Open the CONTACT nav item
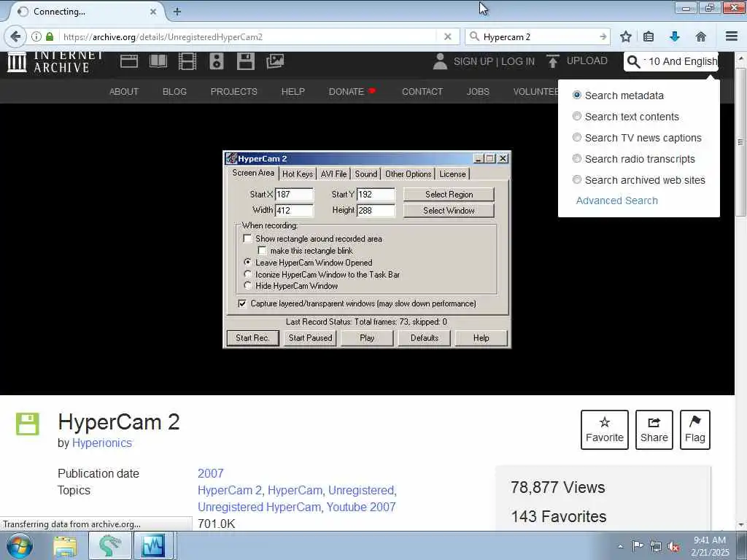This screenshot has height=560, width=747. [x=422, y=91]
